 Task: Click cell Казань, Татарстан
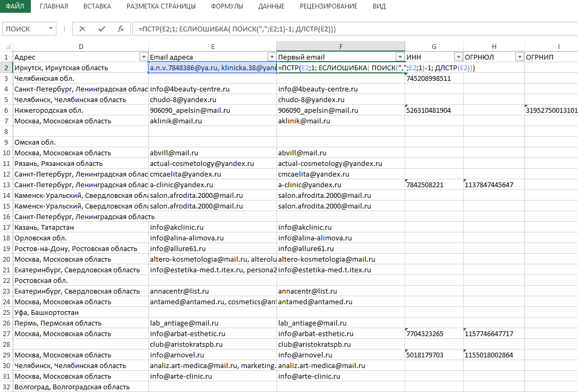point(81,228)
